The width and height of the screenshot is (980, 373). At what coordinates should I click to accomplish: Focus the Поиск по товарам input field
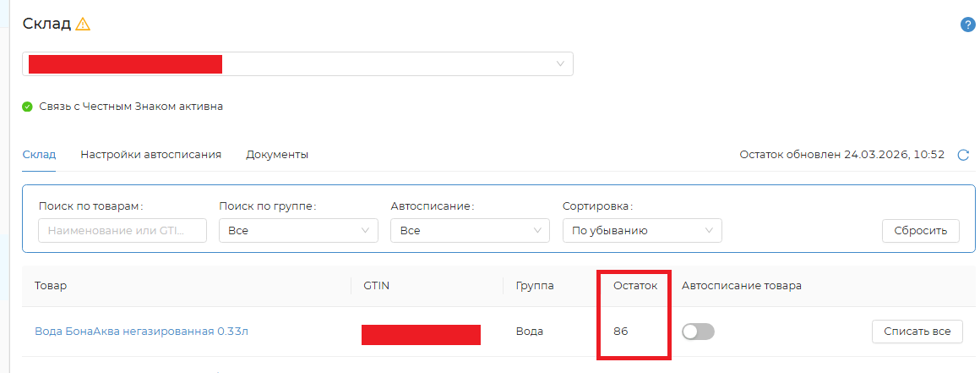tap(122, 230)
